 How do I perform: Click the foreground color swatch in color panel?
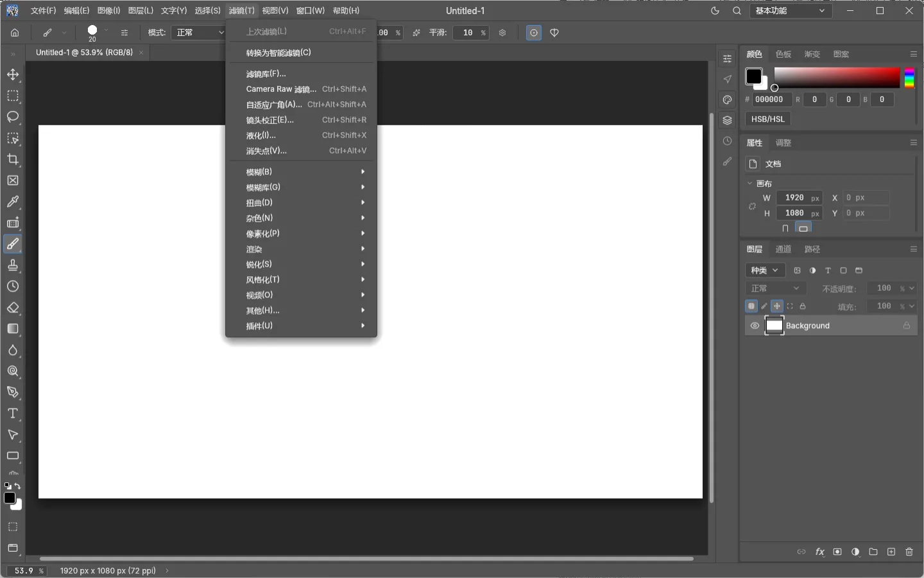pos(753,76)
